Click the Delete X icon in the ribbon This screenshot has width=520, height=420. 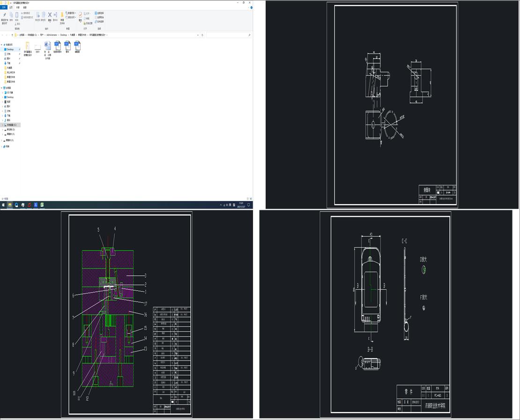pos(50,15)
